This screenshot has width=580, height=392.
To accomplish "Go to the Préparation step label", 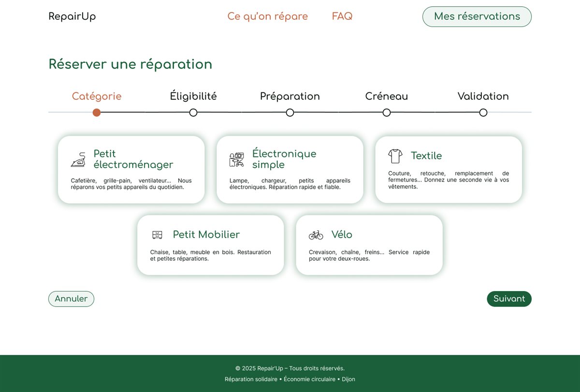I will click(x=290, y=96).
